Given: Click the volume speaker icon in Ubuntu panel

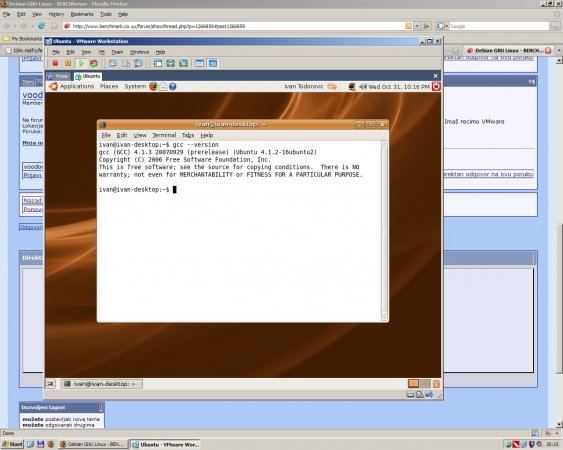Looking at the screenshot, I should (363, 87).
